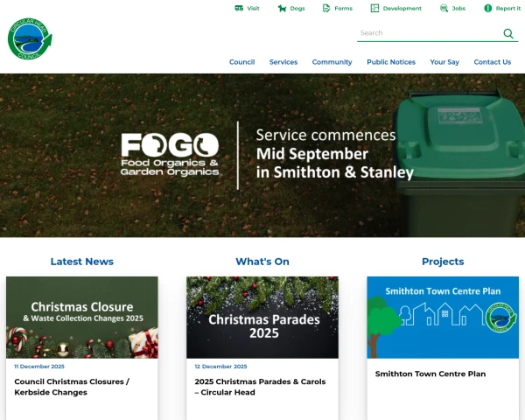Viewport: 525px width, 420px height.
Task: Click the Visit caravan icon
Action: click(239, 9)
